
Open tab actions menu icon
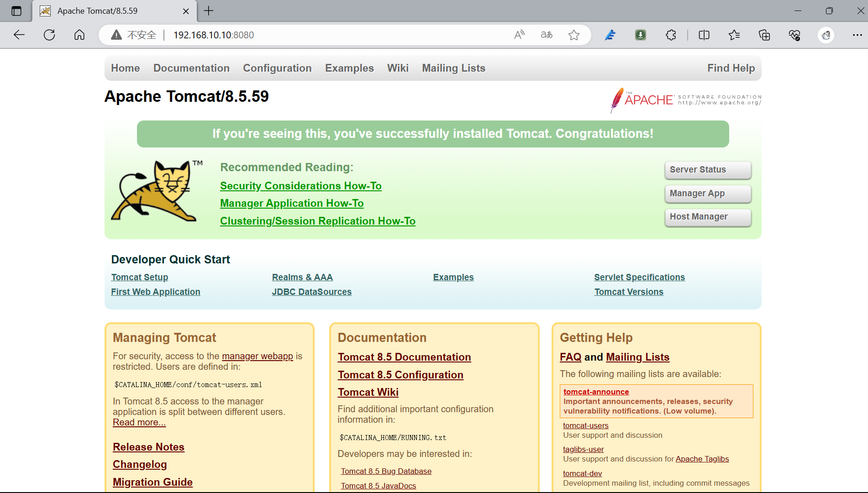click(x=16, y=11)
